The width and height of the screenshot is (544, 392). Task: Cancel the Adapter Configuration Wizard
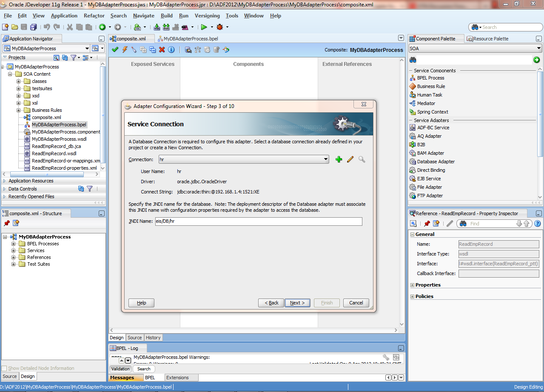356,303
